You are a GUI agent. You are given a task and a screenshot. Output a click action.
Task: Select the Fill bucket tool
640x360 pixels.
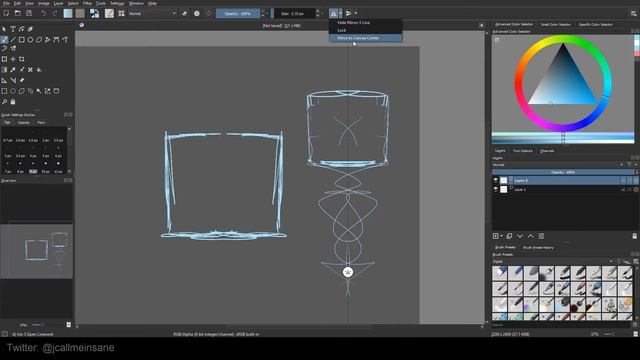coord(39,70)
